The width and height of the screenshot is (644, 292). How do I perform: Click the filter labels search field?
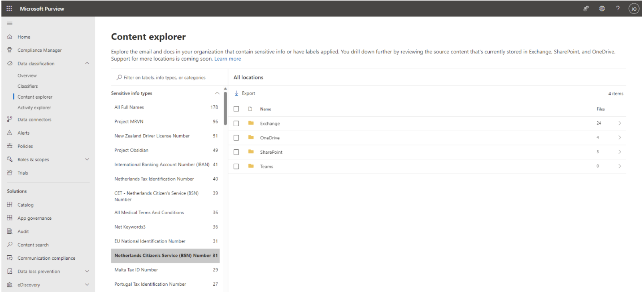point(169,77)
